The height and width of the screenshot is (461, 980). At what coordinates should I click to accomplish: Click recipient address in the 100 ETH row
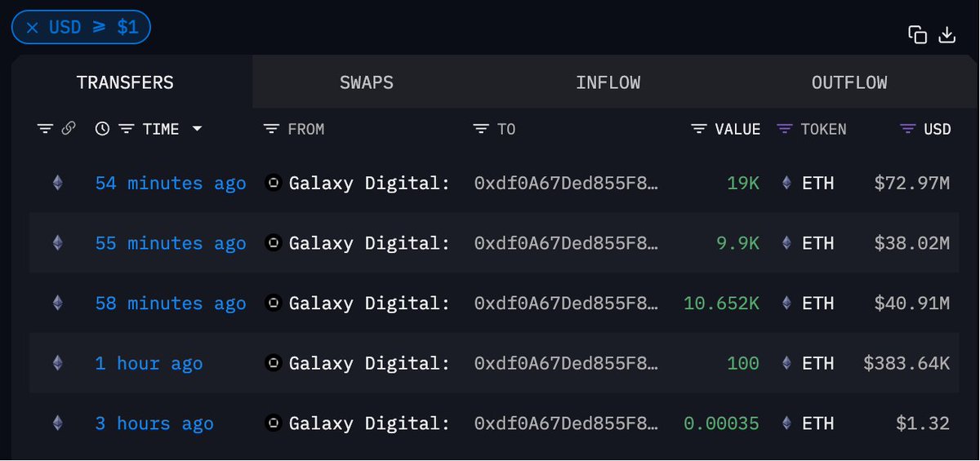point(567,364)
